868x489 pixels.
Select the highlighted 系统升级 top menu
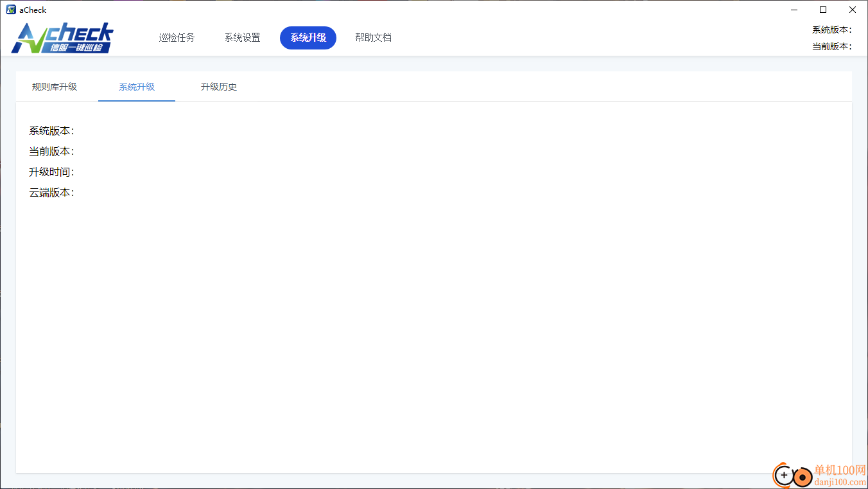pyautogui.click(x=308, y=38)
